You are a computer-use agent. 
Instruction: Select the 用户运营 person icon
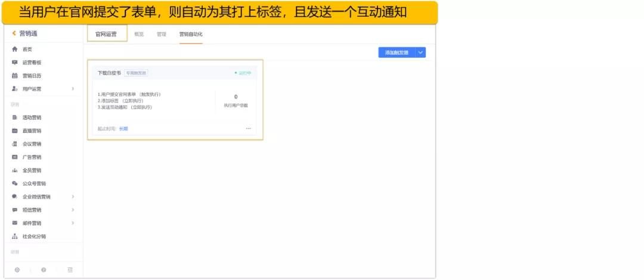(15, 89)
